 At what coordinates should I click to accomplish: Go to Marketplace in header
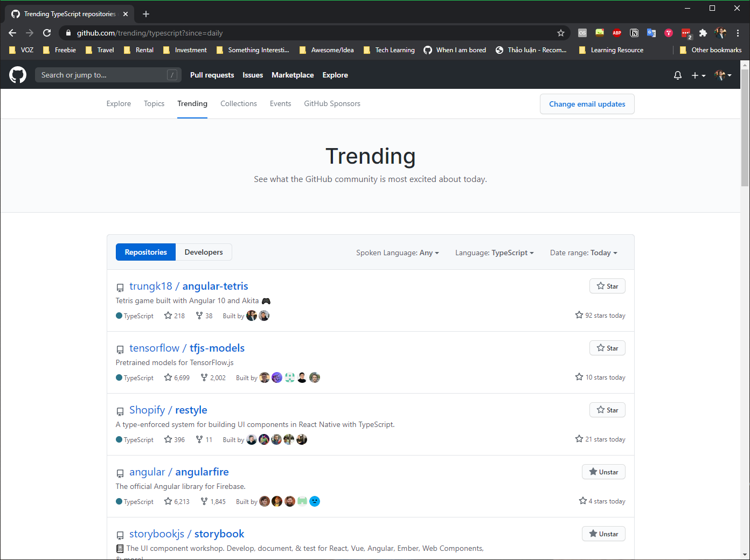(x=293, y=75)
